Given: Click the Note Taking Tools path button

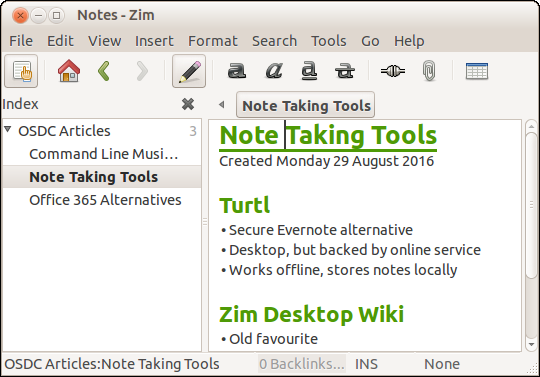Looking at the screenshot, I should click(x=305, y=105).
